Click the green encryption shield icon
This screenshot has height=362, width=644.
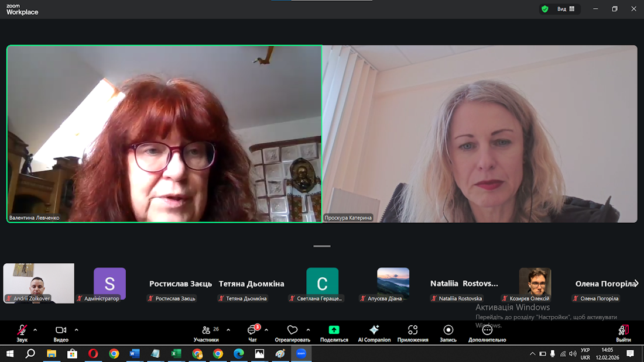(545, 9)
